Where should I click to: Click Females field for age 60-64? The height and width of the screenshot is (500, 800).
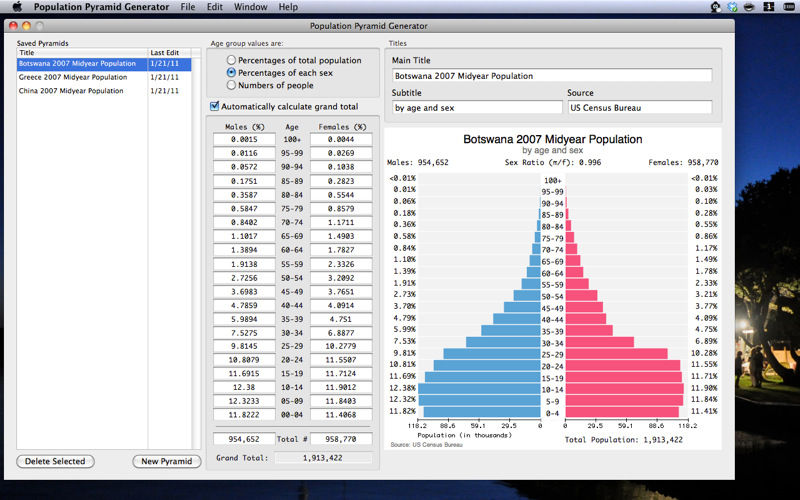point(341,250)
